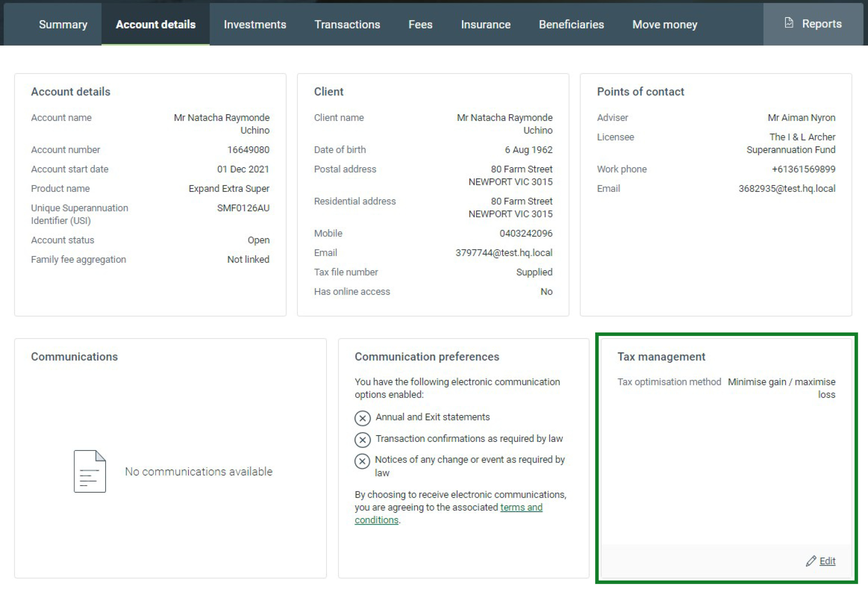Select the Insurance tab

click(486, 24)
